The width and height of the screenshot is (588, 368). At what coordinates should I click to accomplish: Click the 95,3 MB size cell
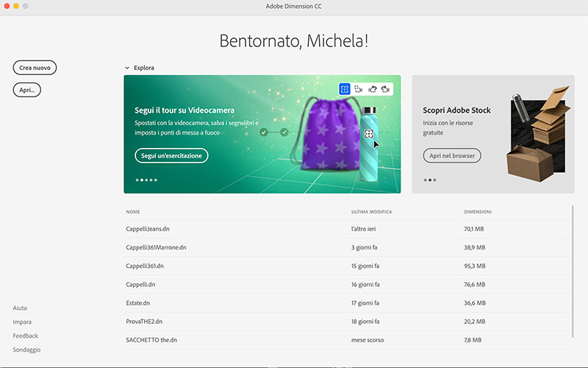tap(474, 266)
